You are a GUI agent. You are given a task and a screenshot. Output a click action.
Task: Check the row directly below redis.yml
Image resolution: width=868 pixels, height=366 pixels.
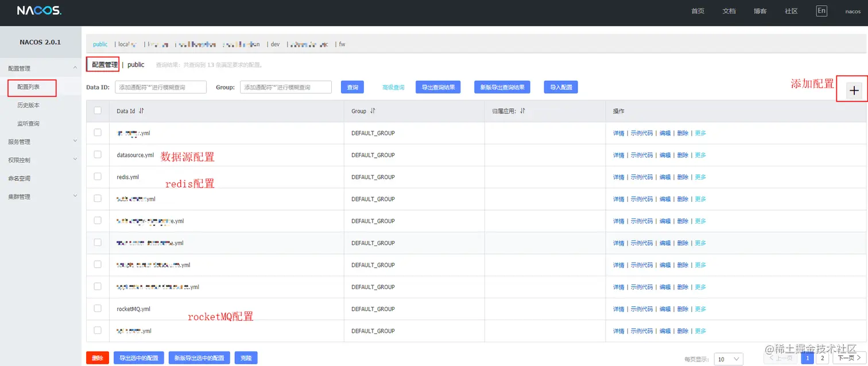point(98,198)
